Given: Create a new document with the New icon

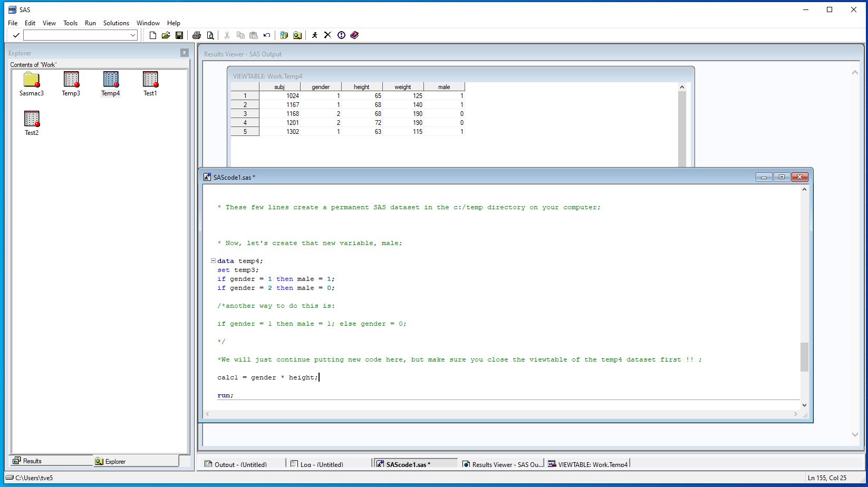Looking at the screenshot, I should [x=153, y=35].
